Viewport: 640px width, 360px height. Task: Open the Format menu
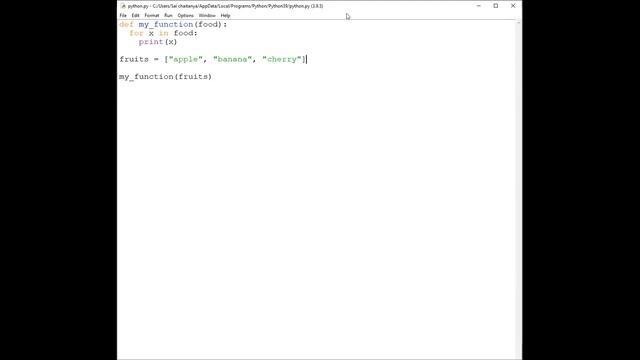[151, 16]
